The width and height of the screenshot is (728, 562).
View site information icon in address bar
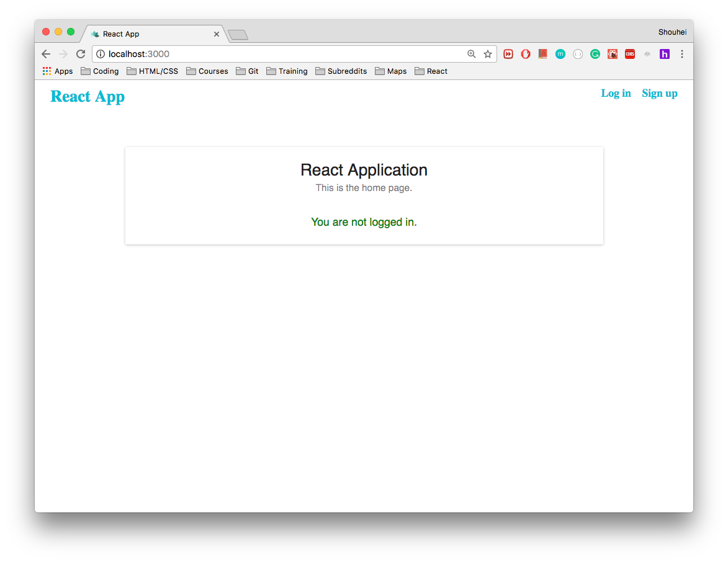tap(101, 54)
